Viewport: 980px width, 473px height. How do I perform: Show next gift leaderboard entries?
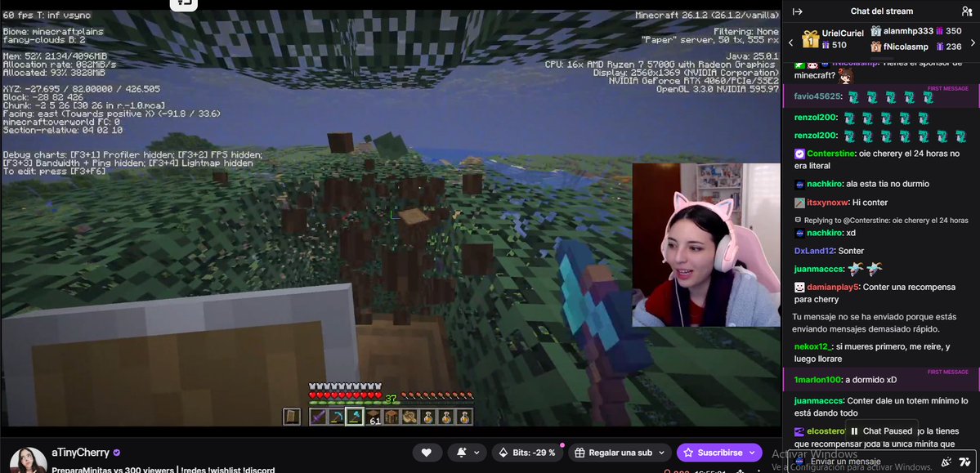click(973, 42)
